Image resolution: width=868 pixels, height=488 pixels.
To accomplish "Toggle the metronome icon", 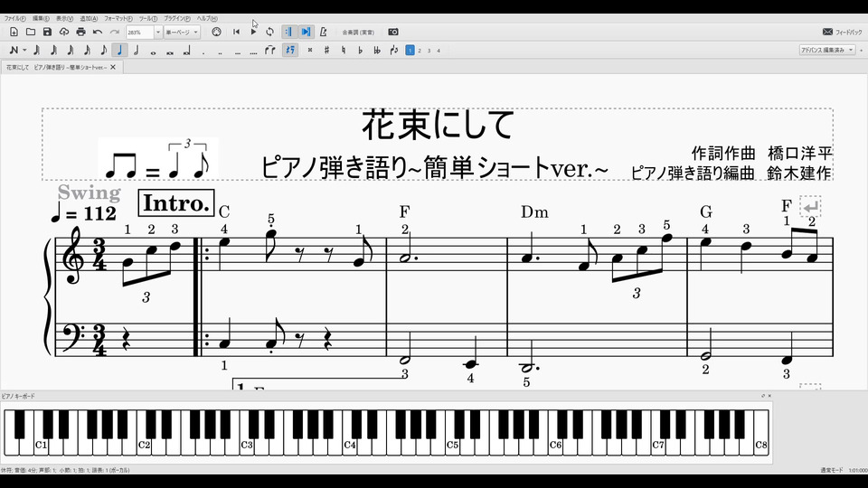I will click(x=324, y=33).
